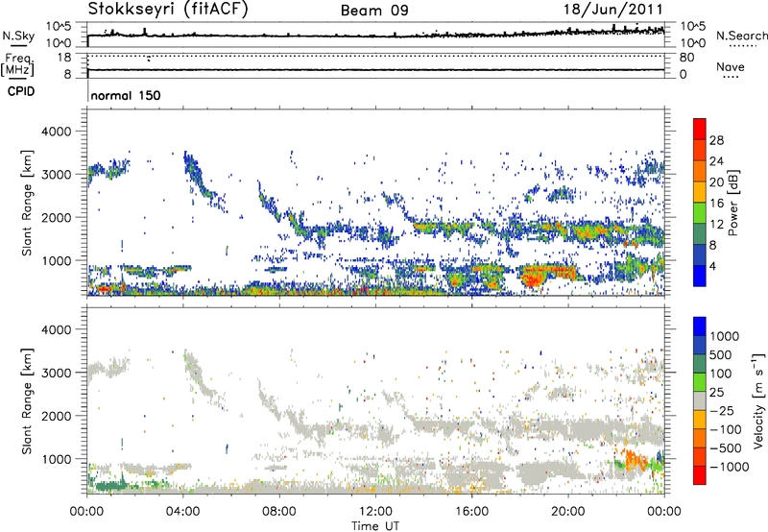Image resolution: width=768 pixels, height=532 pixels.
Task: Click the 'Time UT' axis title
Action: [375, 526]
